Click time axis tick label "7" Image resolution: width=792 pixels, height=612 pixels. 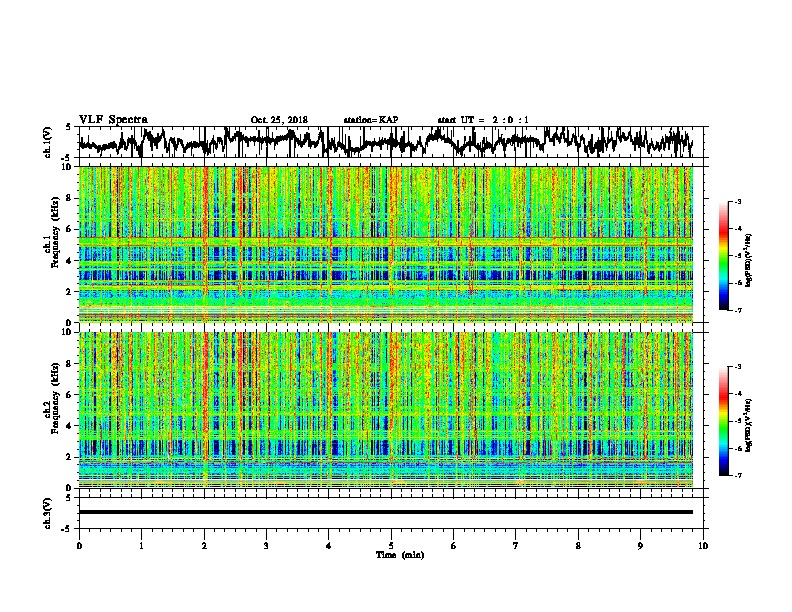coord(516,546)
